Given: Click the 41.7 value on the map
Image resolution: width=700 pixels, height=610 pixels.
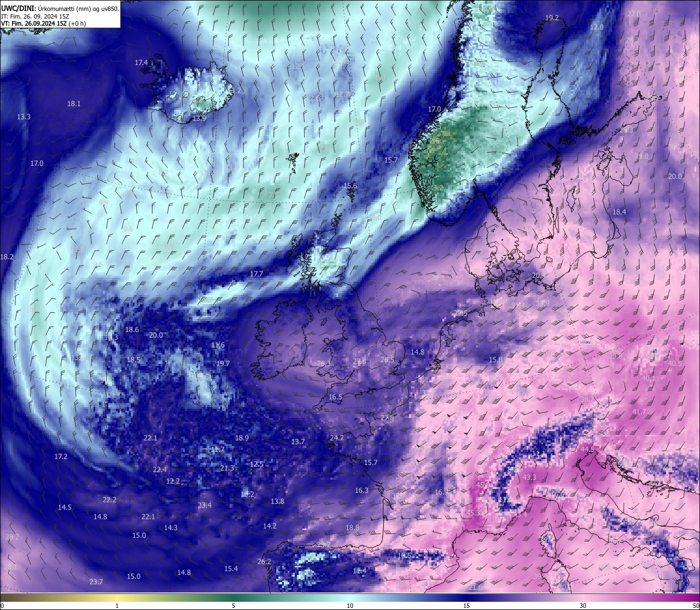Looking at the screenshot, I should tap(639, 412).
